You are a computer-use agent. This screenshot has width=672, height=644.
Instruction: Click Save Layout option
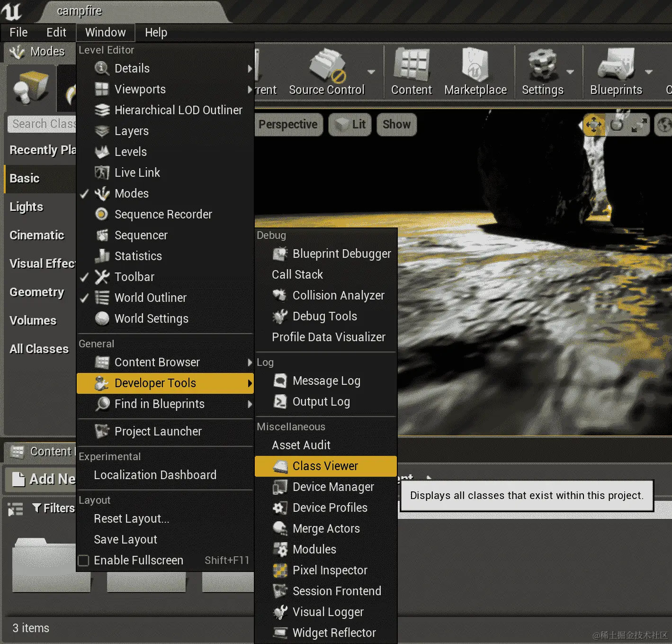coord(165,539)
